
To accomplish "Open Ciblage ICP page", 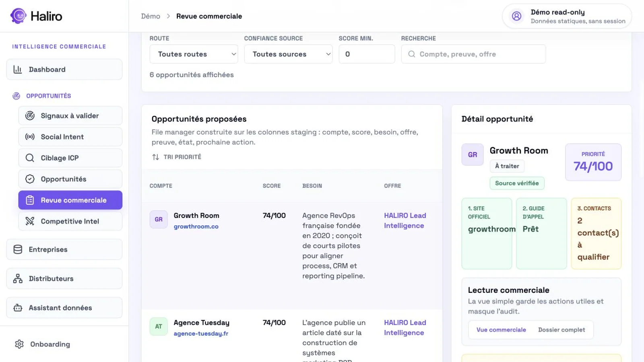I will coord(70,158).
